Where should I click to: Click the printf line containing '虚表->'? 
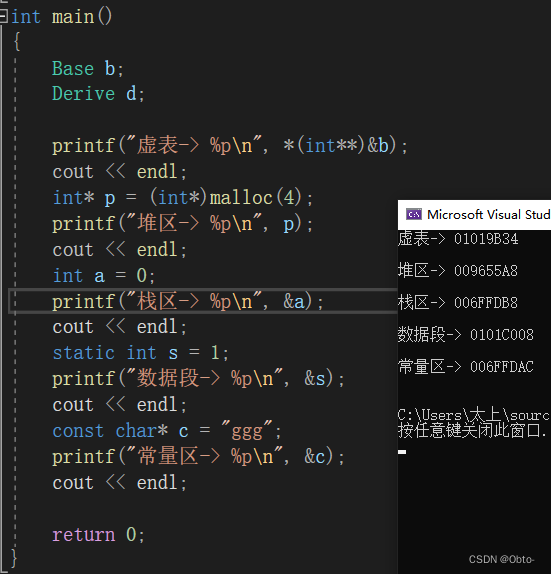(x=230, y=146)
